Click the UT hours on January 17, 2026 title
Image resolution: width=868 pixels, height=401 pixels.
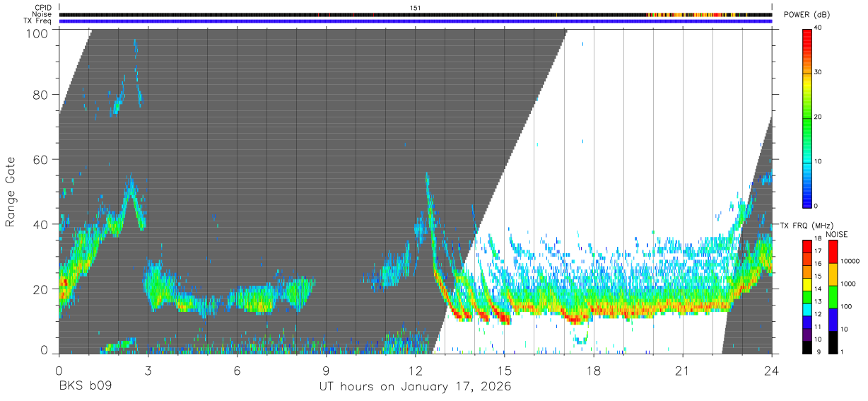[416, 387]
